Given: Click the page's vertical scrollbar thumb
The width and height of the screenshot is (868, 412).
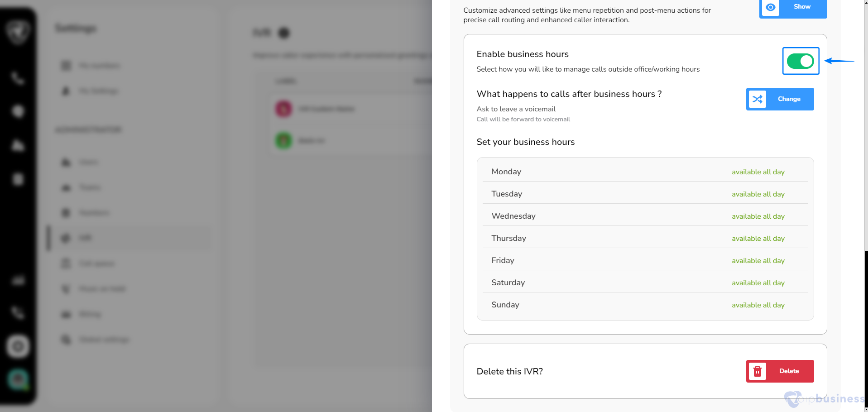Looking at the screenshot, I should click(866, 331).
